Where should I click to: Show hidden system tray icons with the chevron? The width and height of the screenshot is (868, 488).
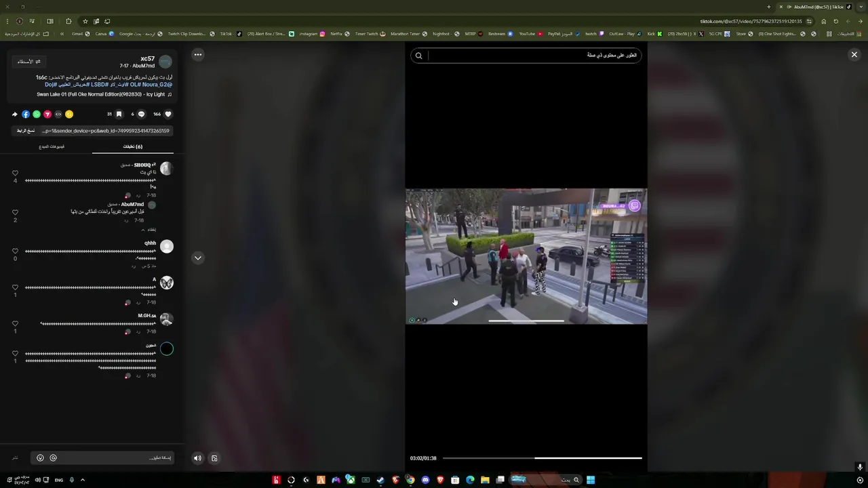pyautogui.click(x=83, y=480)
